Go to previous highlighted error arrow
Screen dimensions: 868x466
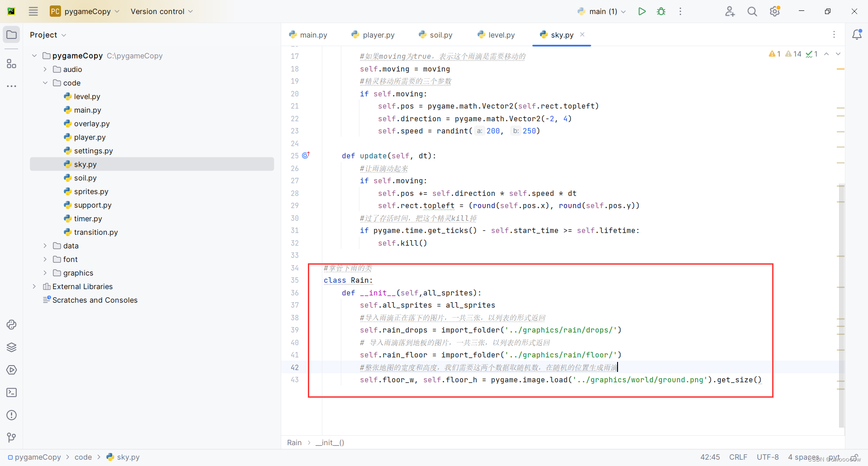click(826, 54)
